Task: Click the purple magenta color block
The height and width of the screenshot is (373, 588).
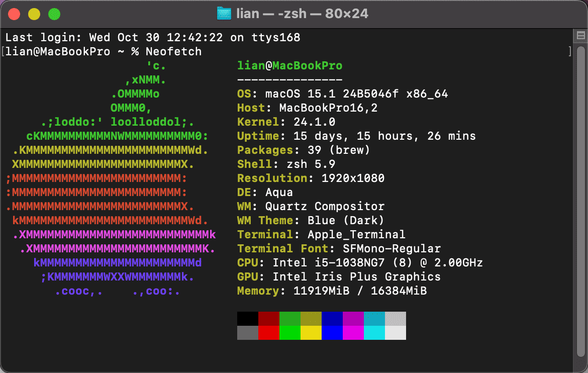Action: (x=353, y=319)
